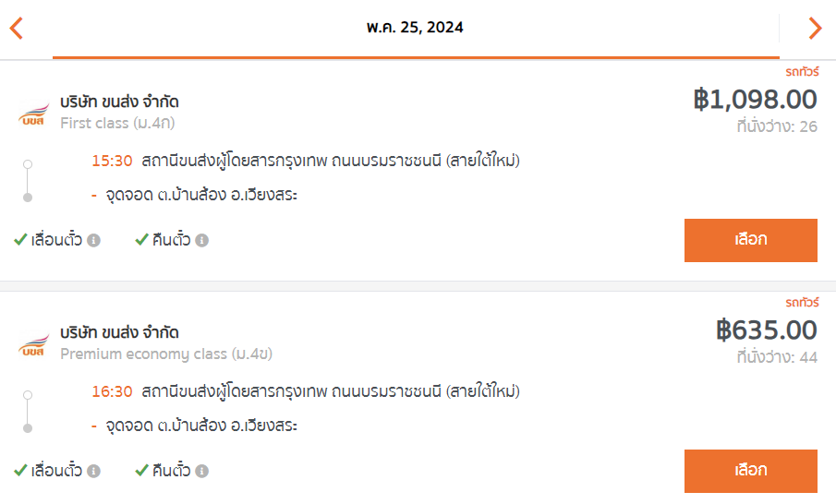Image resolution: width=836 pixels, height=504 pixels.
Task: Click the คืนตั๋ว checkmark on First class trip
Action: click(142, 239)
